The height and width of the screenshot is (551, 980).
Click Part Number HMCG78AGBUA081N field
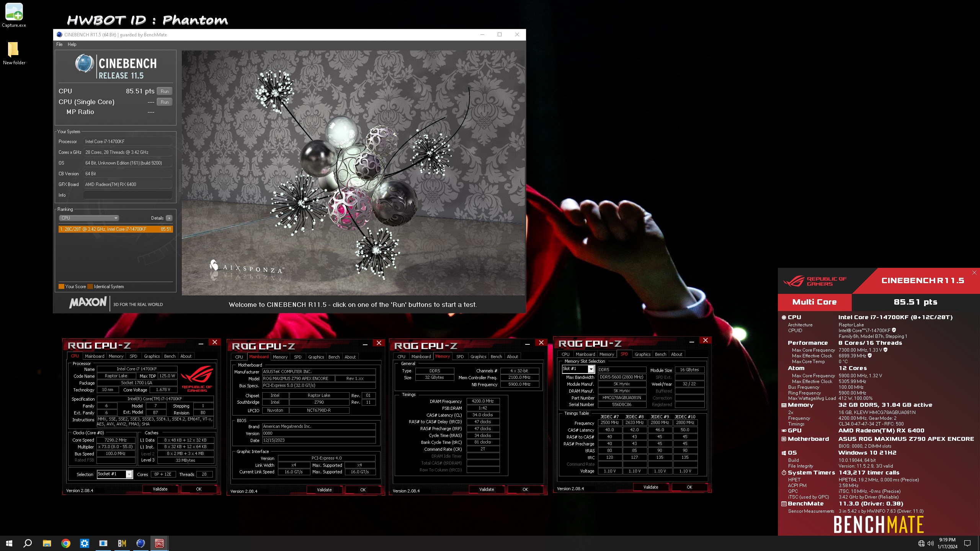[x=622, y=398]
